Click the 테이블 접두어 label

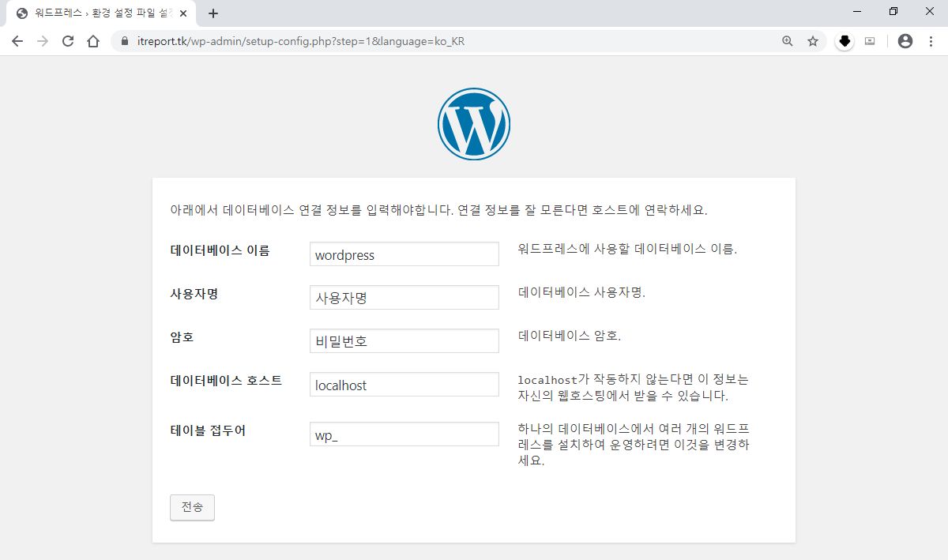point(208,430)
